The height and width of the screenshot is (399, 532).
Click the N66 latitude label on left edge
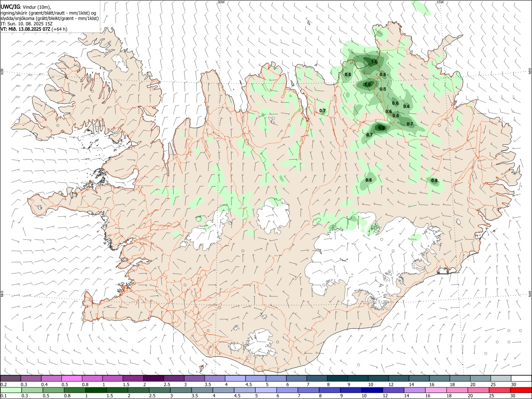pyautogui.click(x=2, y=71)
